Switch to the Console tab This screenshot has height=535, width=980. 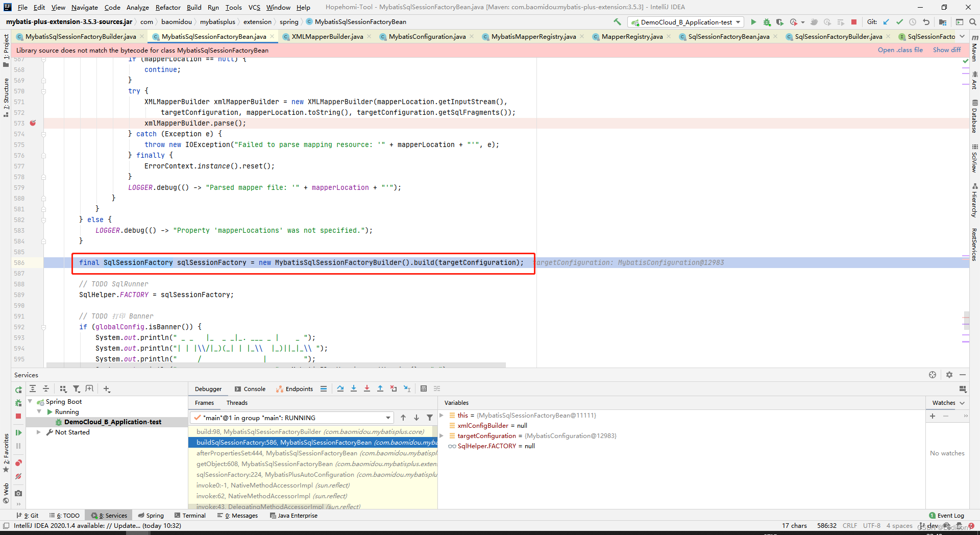(250, 389)
